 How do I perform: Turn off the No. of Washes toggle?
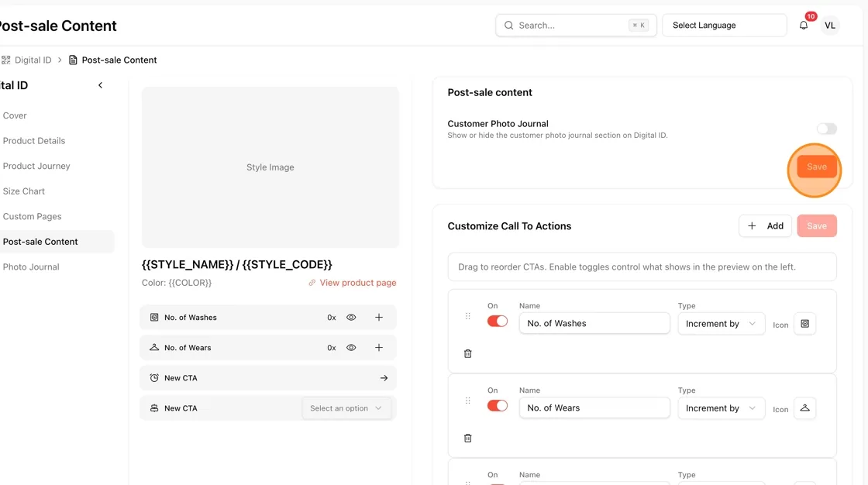pos(497,321)
